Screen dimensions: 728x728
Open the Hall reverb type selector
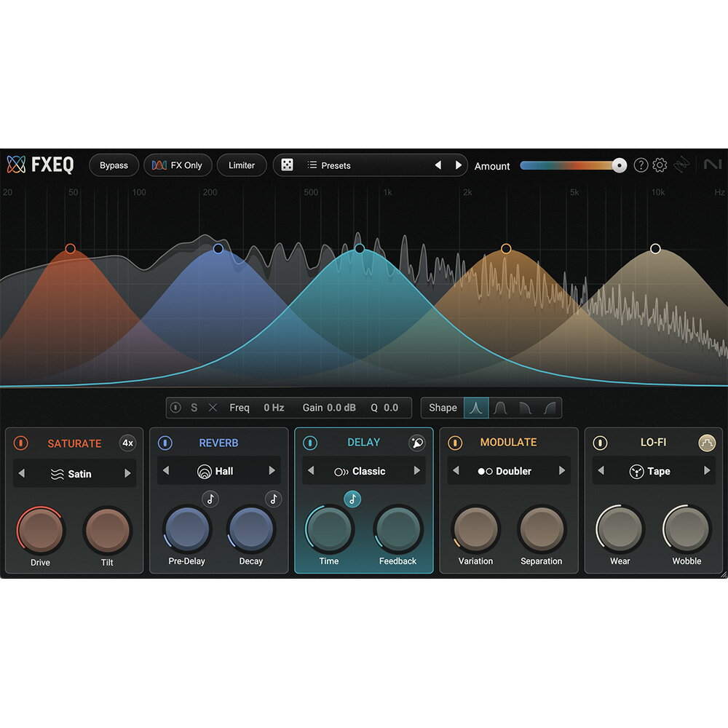coord(215,471)
